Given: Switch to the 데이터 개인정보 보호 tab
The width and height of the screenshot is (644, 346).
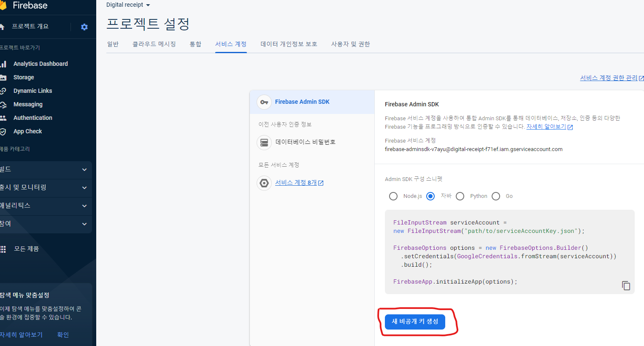Looking at the screenshot, I should [289, 44].
